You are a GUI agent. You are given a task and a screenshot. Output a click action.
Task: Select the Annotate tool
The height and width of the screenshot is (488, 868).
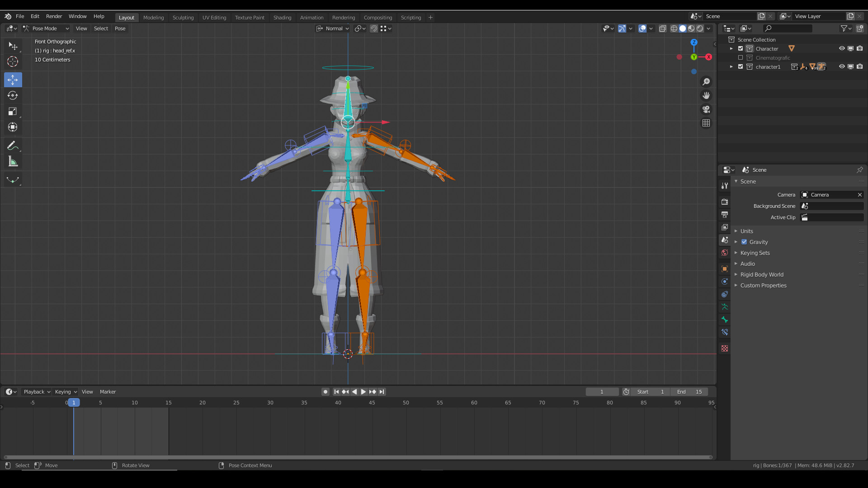[13, 146]
